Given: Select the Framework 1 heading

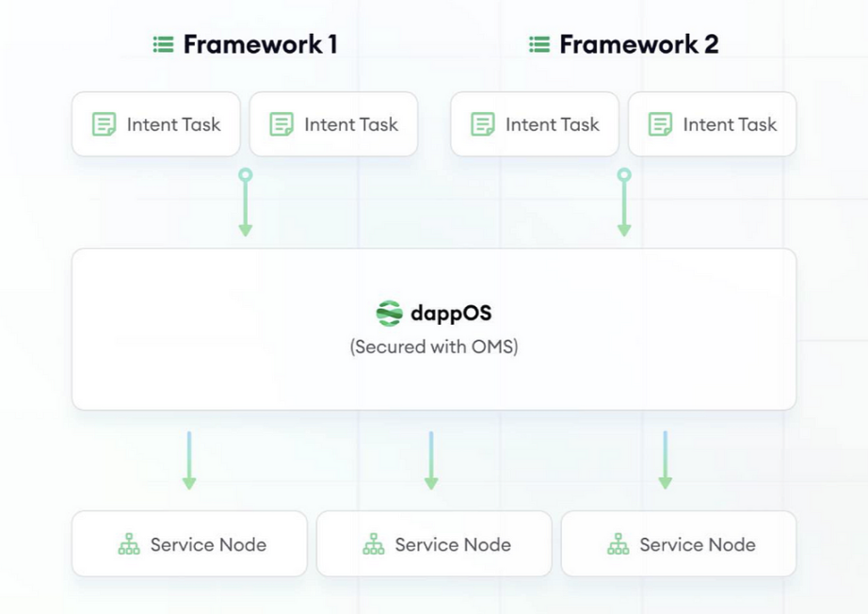Looking at the screenshot, I should (260, 44).
